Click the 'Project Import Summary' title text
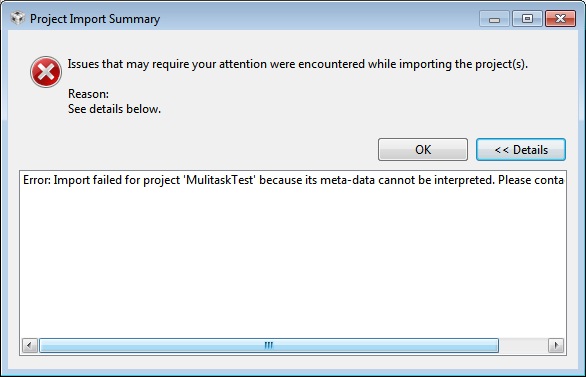586x377 pixels. (x=95, y=19)
